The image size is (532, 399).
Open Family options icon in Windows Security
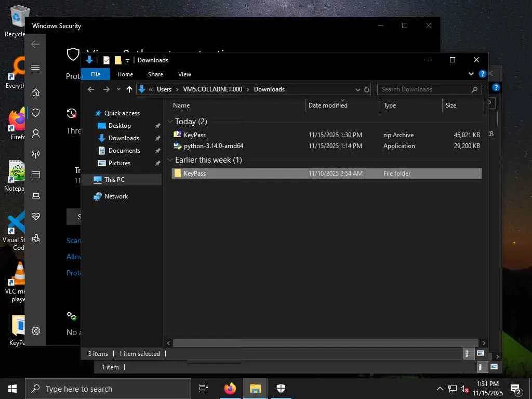[36, 238]
